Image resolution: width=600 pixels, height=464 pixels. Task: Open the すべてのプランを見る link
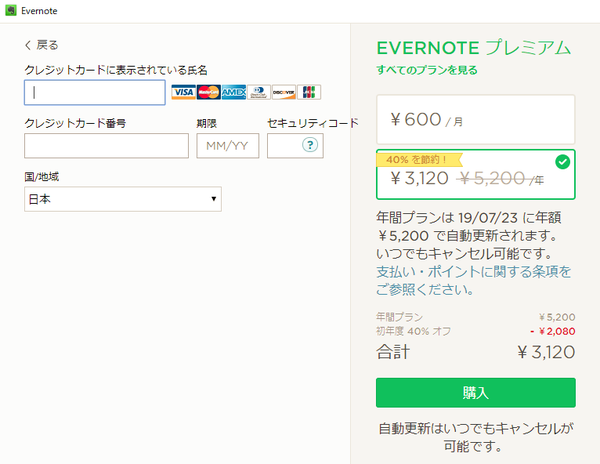pyautogui.click(x=427, y=70)
